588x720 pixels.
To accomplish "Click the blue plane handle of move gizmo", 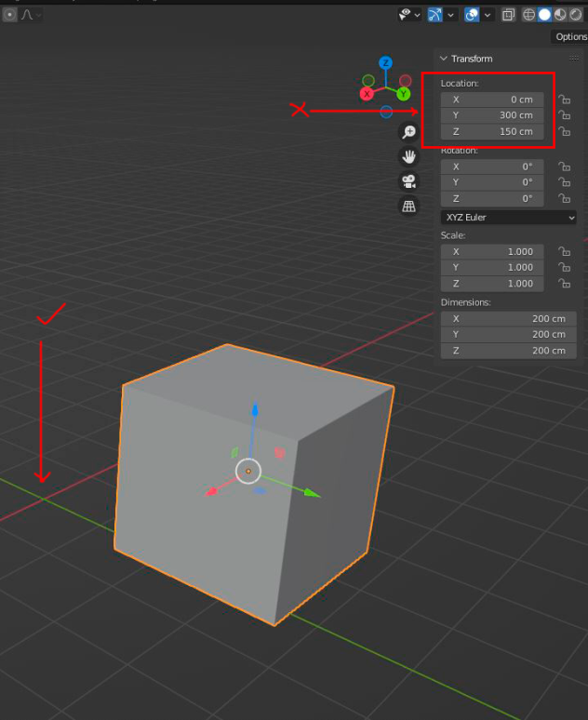I will pos(260,491).
